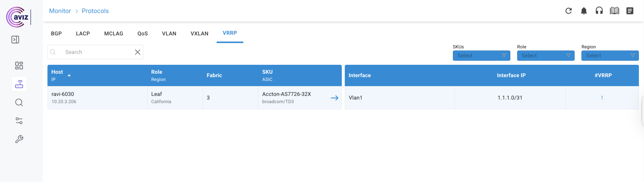Go to the MCLAG tab
This screenshot has width=644, height=182.
(x=114, y=34)
